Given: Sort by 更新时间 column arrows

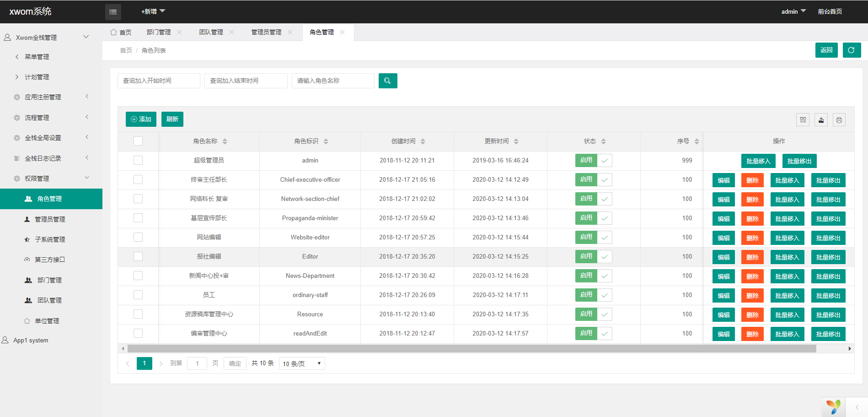Looking at the screenshot, I should pos(516,141).
